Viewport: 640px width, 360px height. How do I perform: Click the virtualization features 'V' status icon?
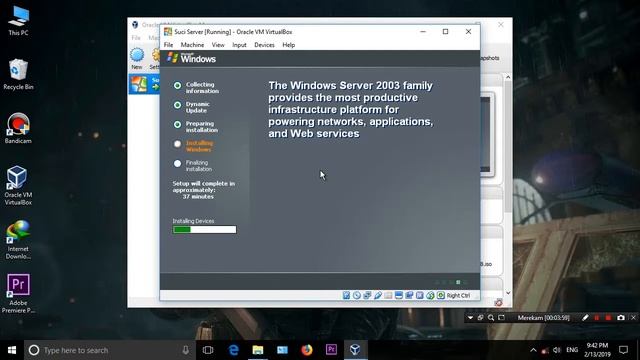tap(420, 295)
